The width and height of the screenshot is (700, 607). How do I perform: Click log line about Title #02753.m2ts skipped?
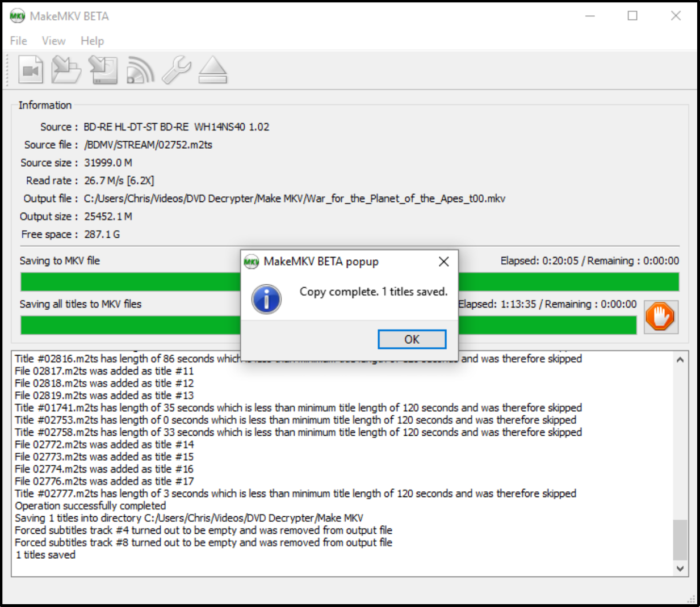(x=296, y=420)
